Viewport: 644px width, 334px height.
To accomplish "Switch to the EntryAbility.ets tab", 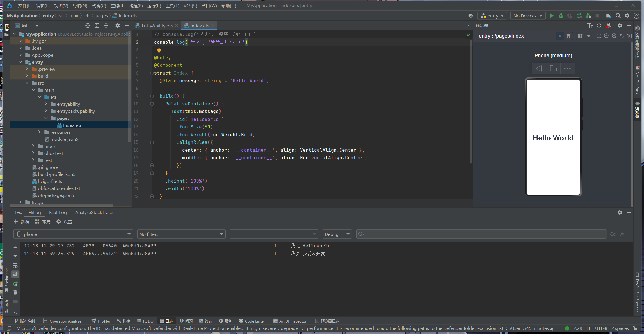I will point(157,26).
